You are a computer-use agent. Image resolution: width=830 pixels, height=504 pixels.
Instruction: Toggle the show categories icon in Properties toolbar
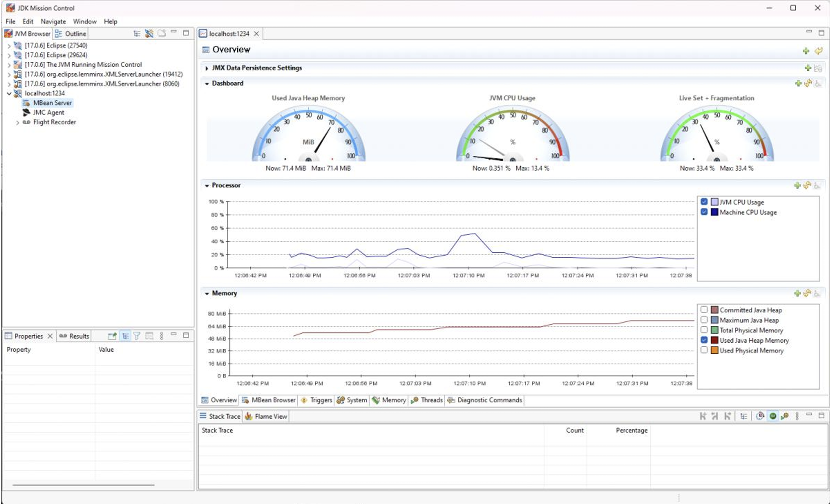tap(125, 336)
